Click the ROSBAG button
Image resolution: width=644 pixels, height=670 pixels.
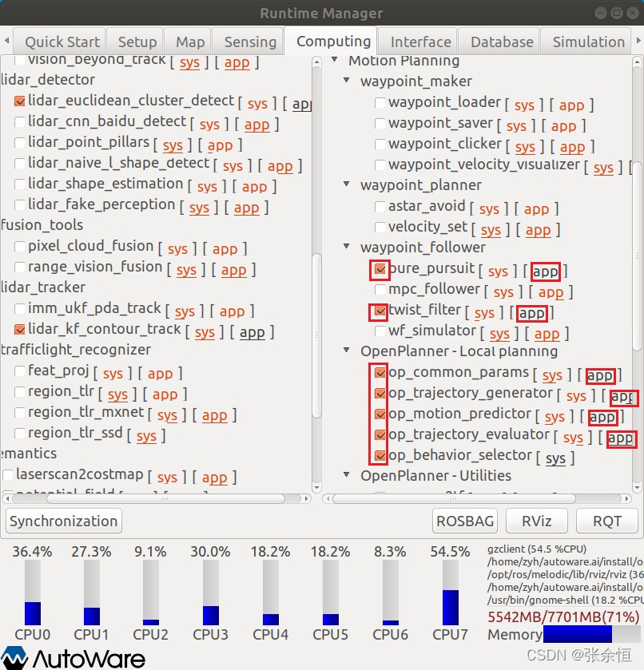(x=465, y=521)
